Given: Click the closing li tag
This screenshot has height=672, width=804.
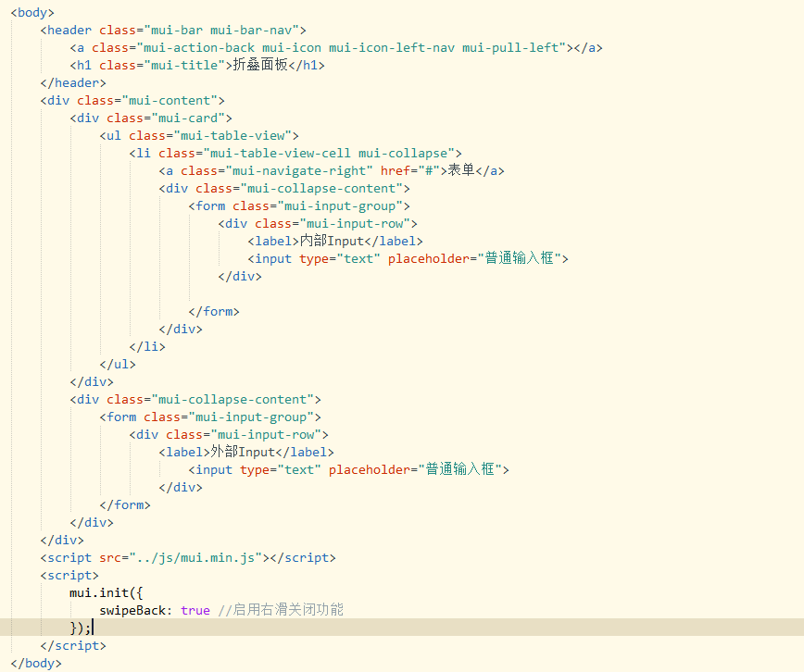Looking at the screenshot, I should [147, 346].
